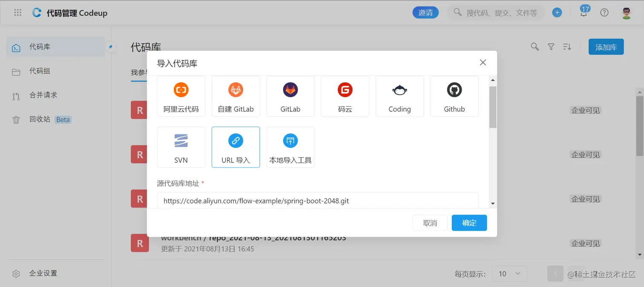
Task: Open the help question mark icon
Action: [x=604, y=12]
